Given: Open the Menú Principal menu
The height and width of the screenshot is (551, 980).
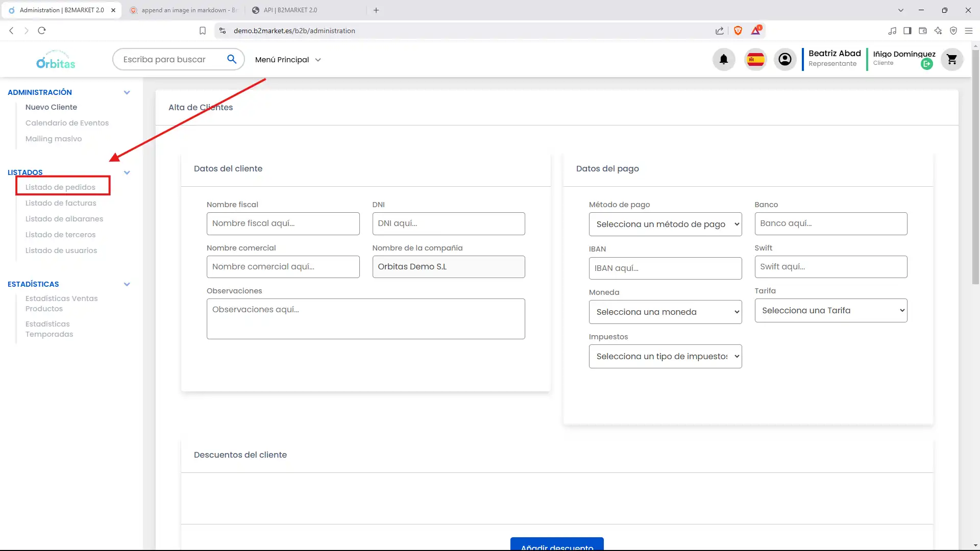Looking at the screenshot, I should [x=288, y=60].
